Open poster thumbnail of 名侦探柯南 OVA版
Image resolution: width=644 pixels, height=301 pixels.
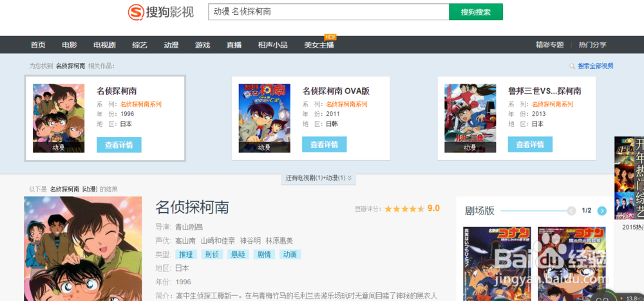coord(265,118)
